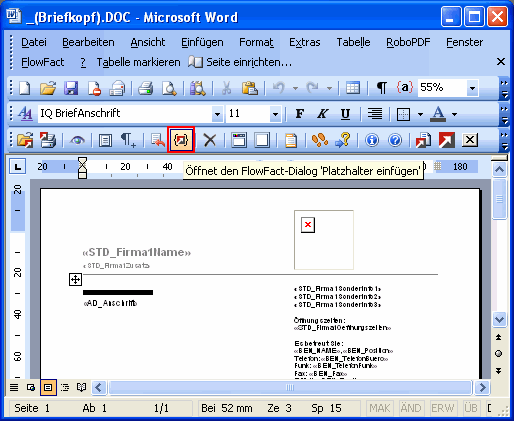Expand the style dropdown IQ BriefAnschrift
Image resolution: width=514 pixels, height=421 pixels.
[217, 114]
